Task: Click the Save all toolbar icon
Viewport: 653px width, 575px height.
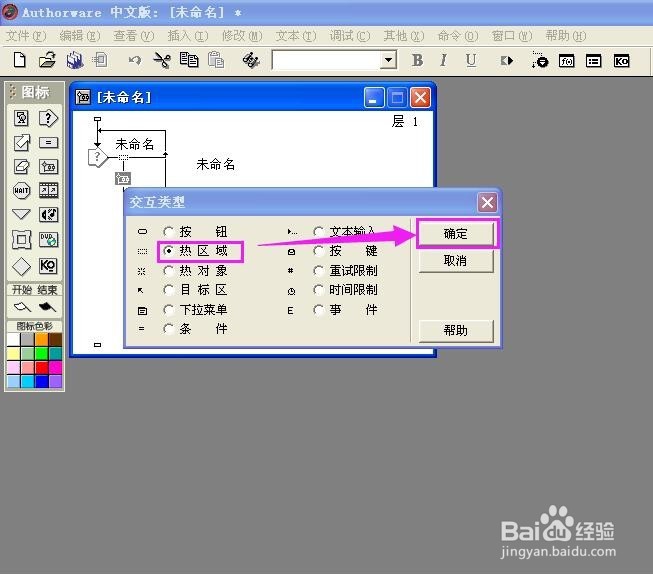Action: click(75, 61)
